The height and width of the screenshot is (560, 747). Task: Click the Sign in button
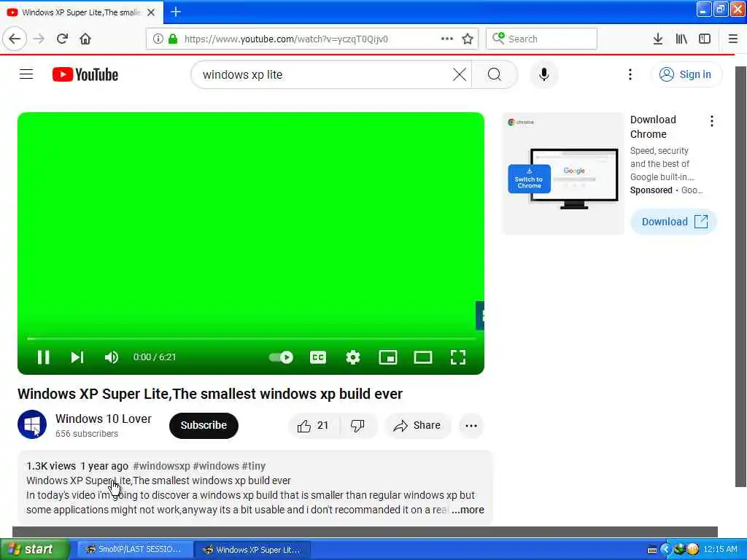pos(686,74)
